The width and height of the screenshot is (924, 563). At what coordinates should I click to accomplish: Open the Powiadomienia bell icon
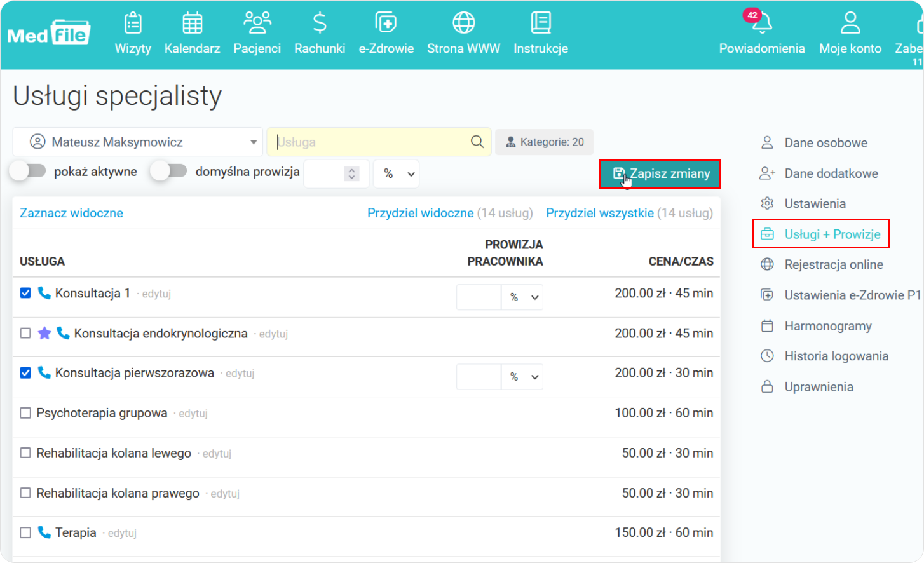pyautogui.click(x=762, y=24)
